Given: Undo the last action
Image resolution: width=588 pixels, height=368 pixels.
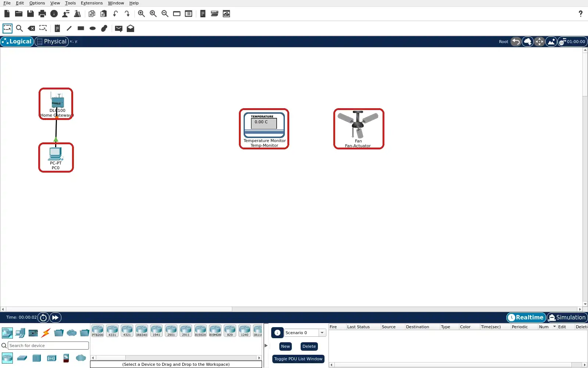Looking at the screenshot, I should [x=115, y=14].
